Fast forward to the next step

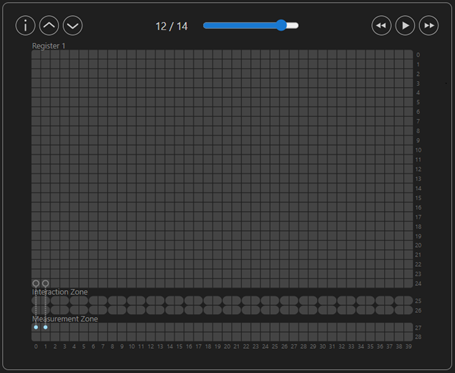(429, 26)
